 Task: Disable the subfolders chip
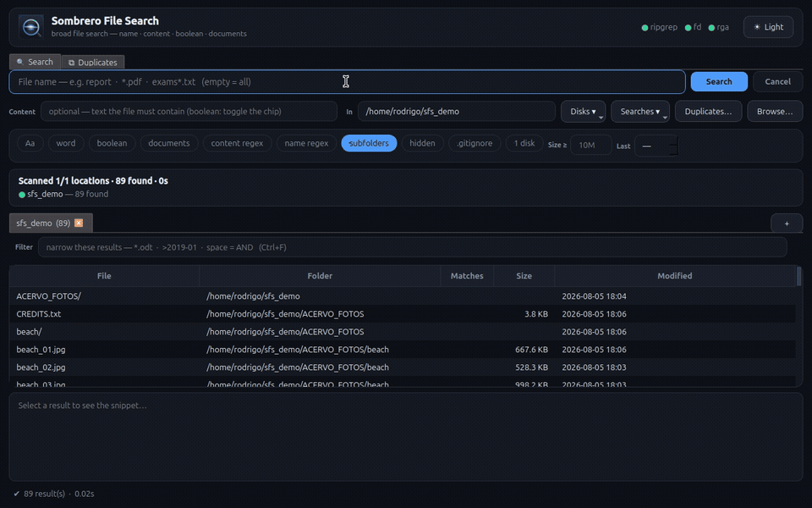tap(369, 143)
